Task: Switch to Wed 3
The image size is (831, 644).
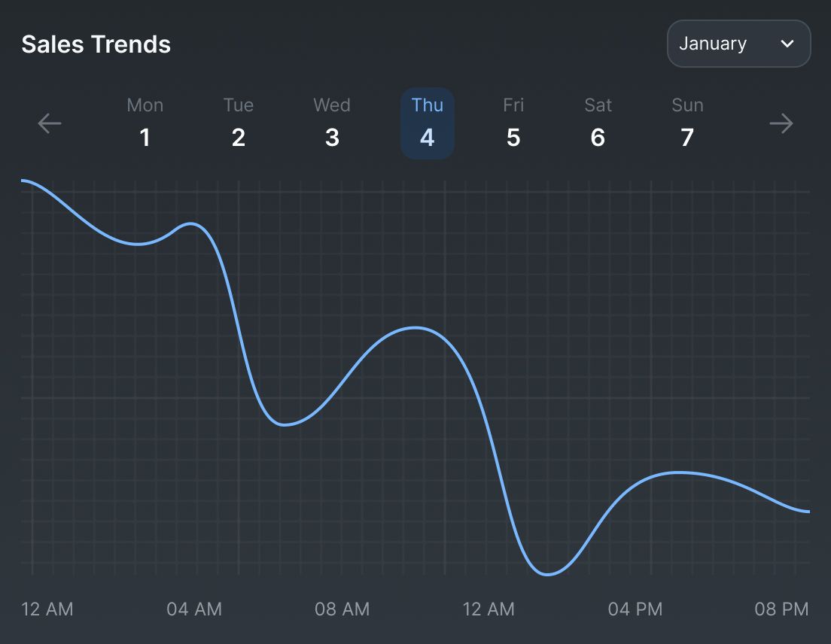Action: pyautogui.click(x=332, y=123)
